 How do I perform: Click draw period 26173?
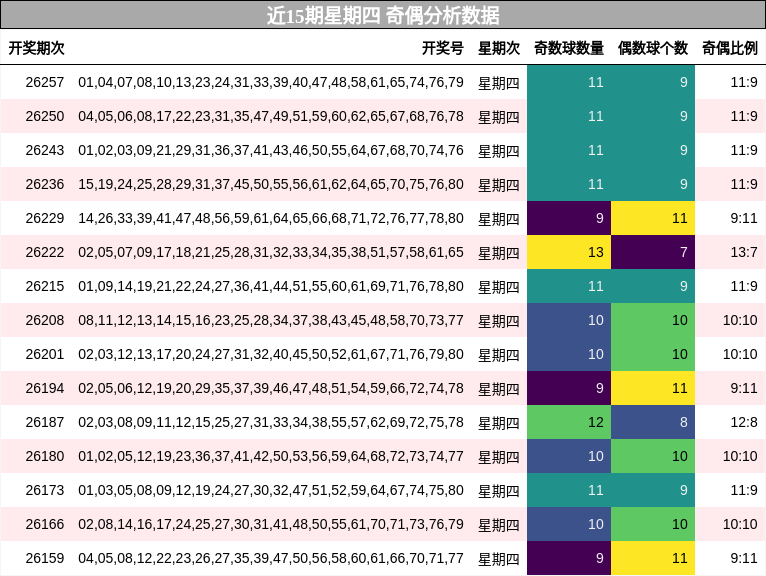45,490
